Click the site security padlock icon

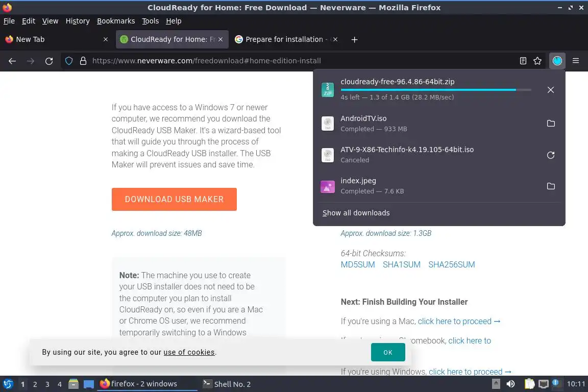(83, 61)
